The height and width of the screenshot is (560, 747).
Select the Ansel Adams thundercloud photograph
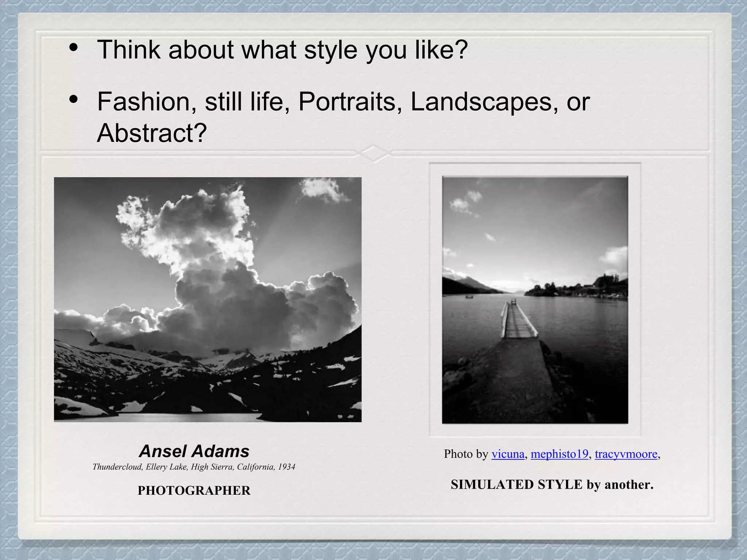(x=208, y=300)
